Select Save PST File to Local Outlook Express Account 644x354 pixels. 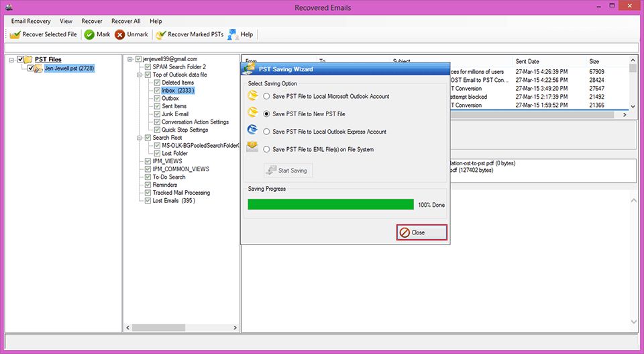pyautogui.click(x=266, y=132)
